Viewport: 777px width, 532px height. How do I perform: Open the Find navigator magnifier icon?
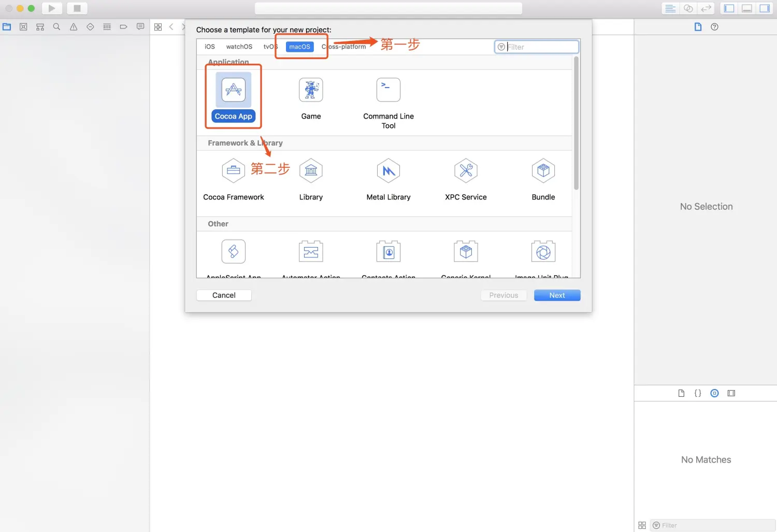[x=57, y=27]
